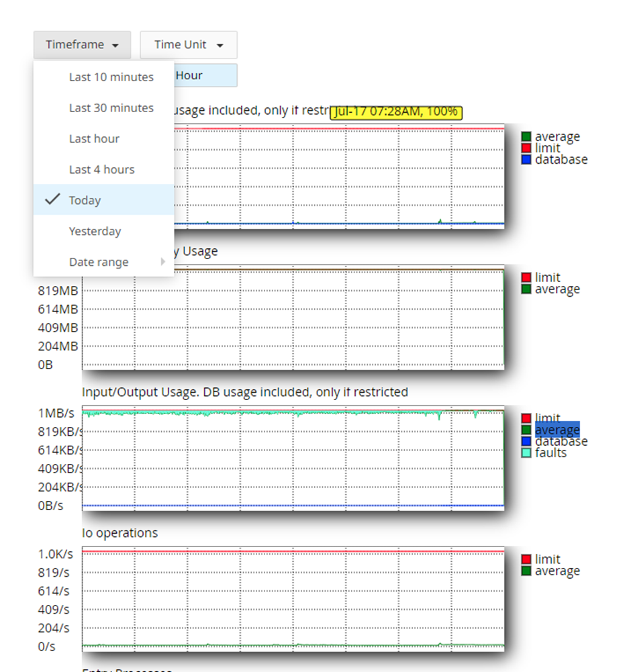Open the Time Unit dropdown

(189, 44)
